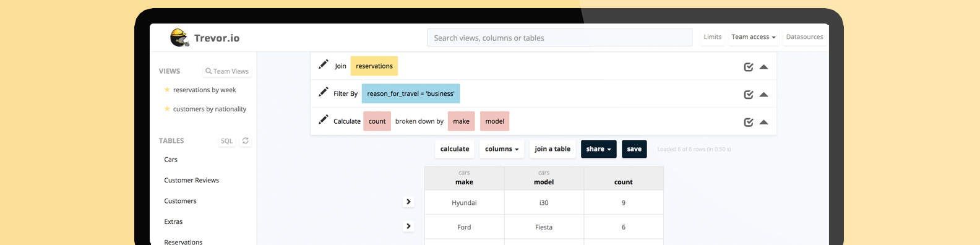Toggle check mark on Calculate step
This screenshot has height=245, width=980.
coord(749,123)
